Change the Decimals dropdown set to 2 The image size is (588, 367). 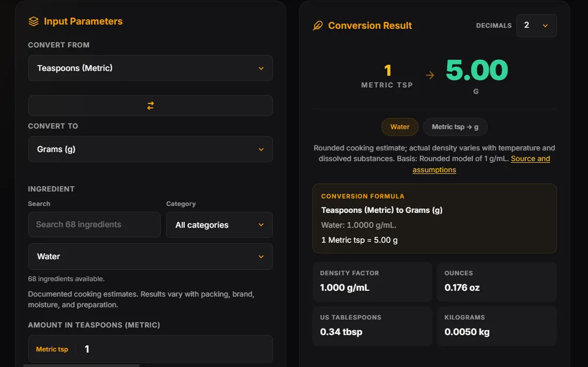(x=537, y=26)
